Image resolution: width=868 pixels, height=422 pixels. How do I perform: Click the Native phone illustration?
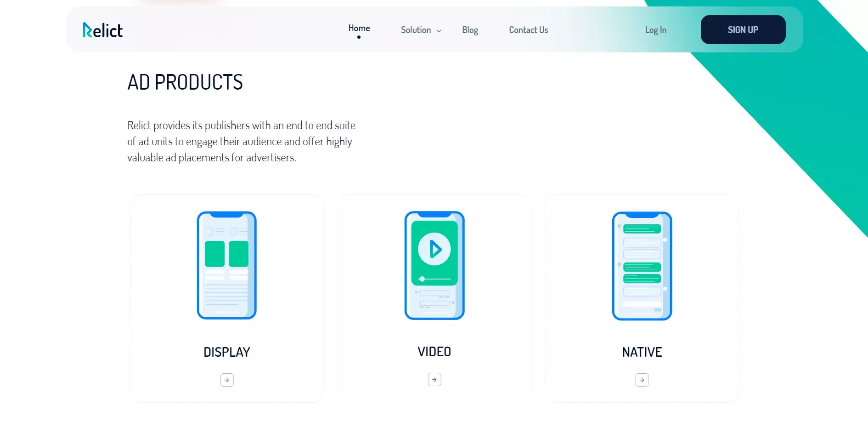click(642, 266)
